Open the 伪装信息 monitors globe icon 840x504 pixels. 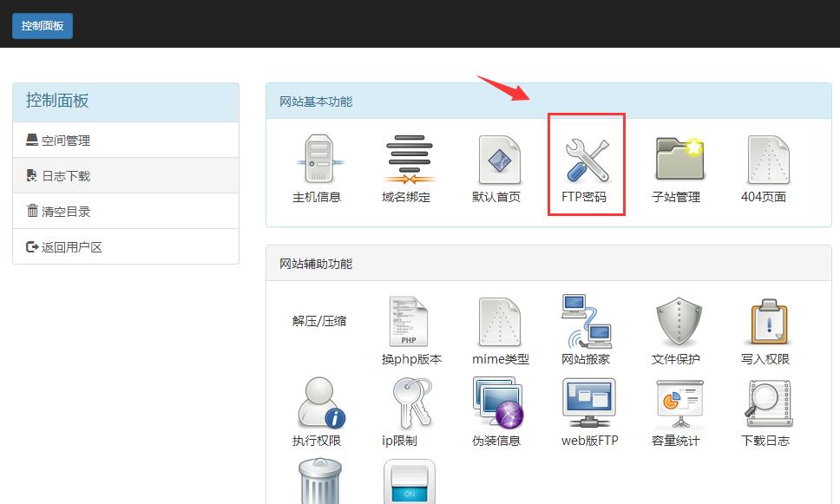[498, 403]
